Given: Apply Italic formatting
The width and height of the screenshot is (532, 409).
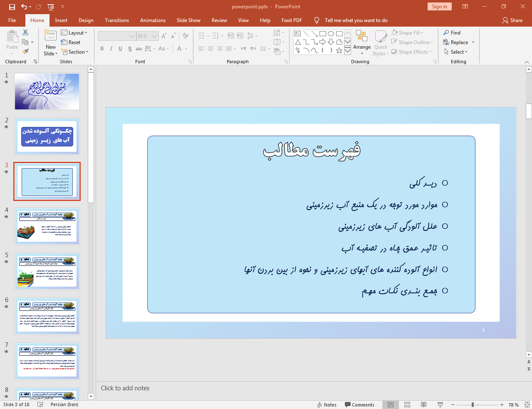Looking at the screenshot, I should pyautogui.click(x=111, y=49).
